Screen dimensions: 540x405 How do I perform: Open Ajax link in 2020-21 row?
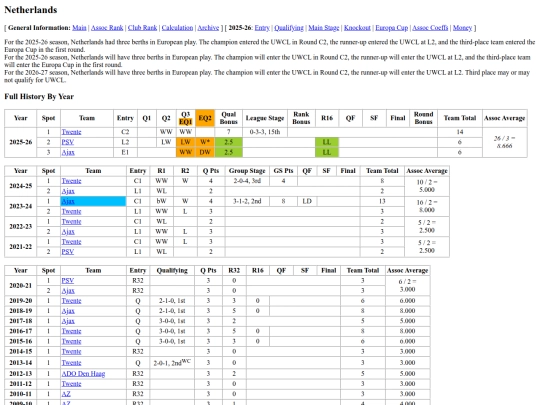(68, 291)
